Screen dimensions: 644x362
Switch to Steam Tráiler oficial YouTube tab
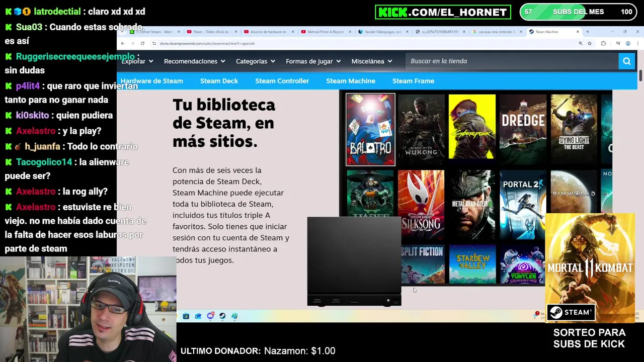(211, 32)
